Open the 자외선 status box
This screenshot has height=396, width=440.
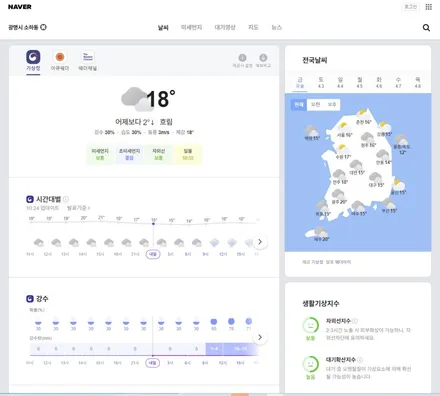pyautogui.click(x=158, y=154)
